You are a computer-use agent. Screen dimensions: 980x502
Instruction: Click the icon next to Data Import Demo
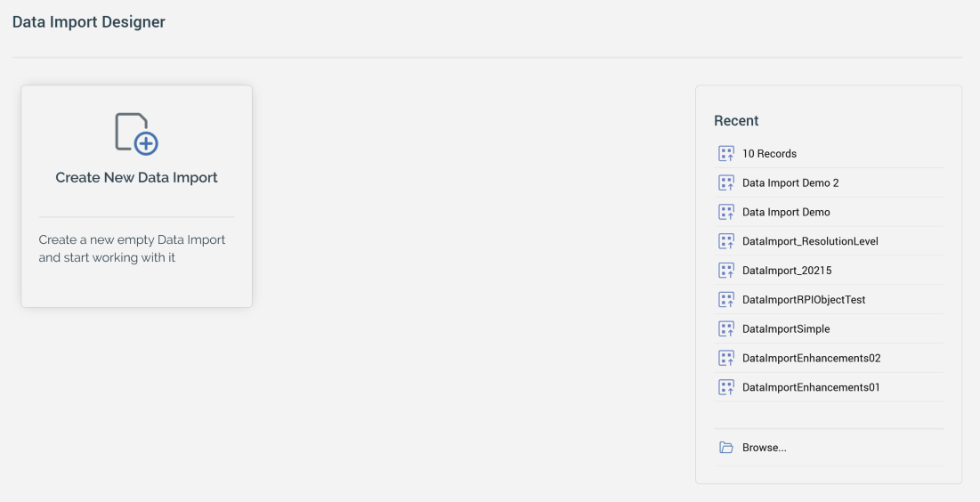pyautogui.click(x=726, y=213)
